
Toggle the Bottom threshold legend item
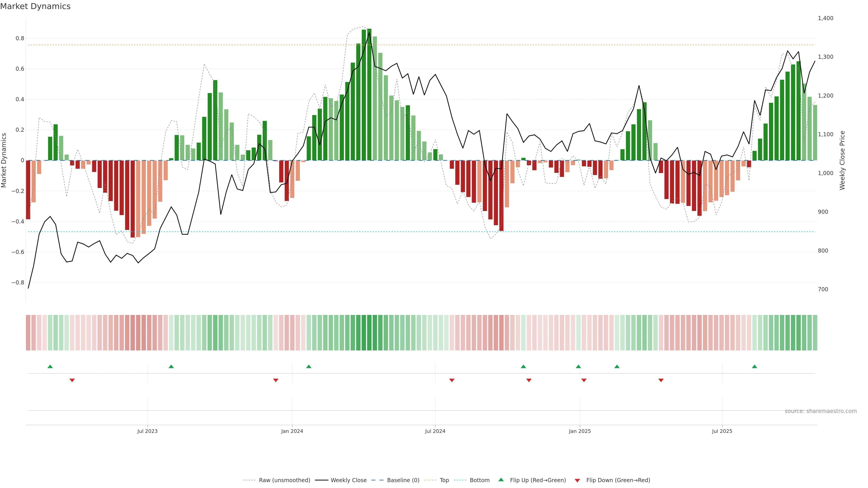(x=479, y=480)
